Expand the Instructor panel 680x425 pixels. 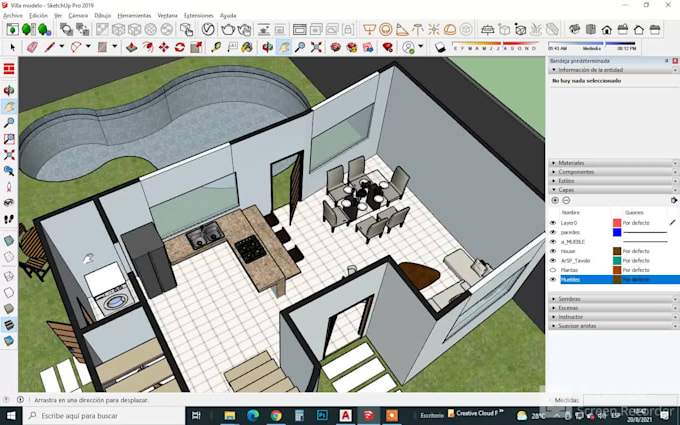[x=614, y=317]
